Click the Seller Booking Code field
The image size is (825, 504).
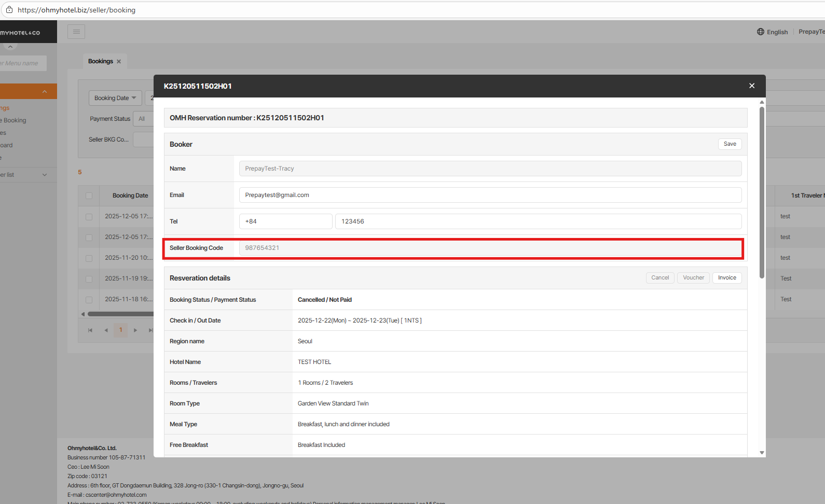coord(490,248)
